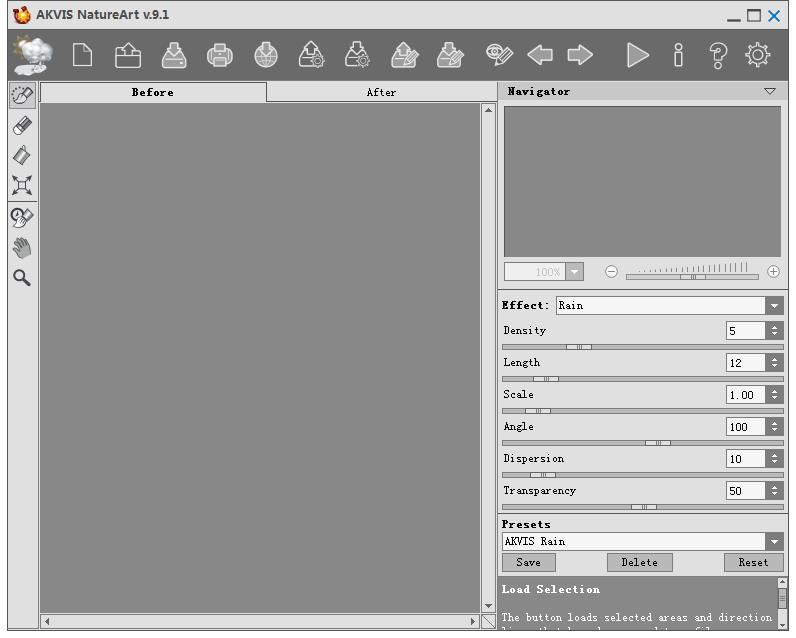Save selection icon with pencil and down arrow
The width and height of the screenshot is (796, 638).
[x=450, y=55]
